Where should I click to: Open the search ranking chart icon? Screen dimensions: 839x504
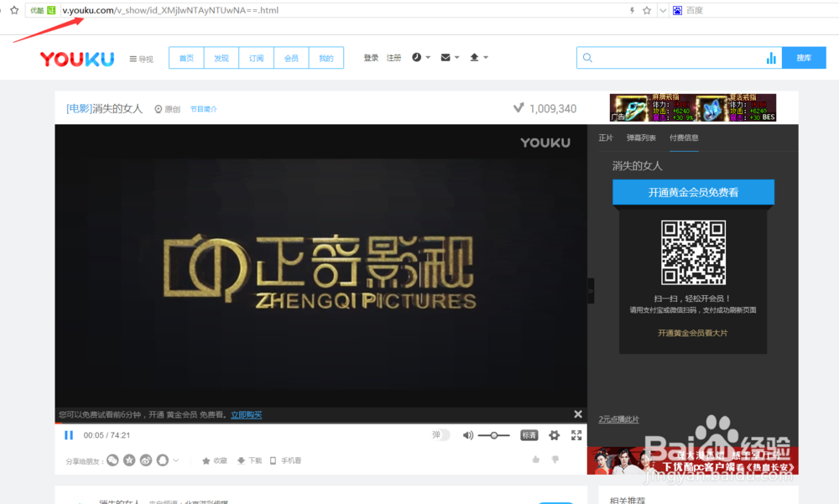pyautogui.click(x=771, y=58)
